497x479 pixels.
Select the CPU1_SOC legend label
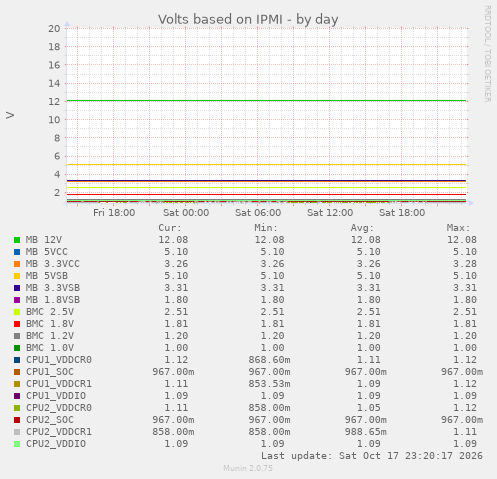point(50,372)
